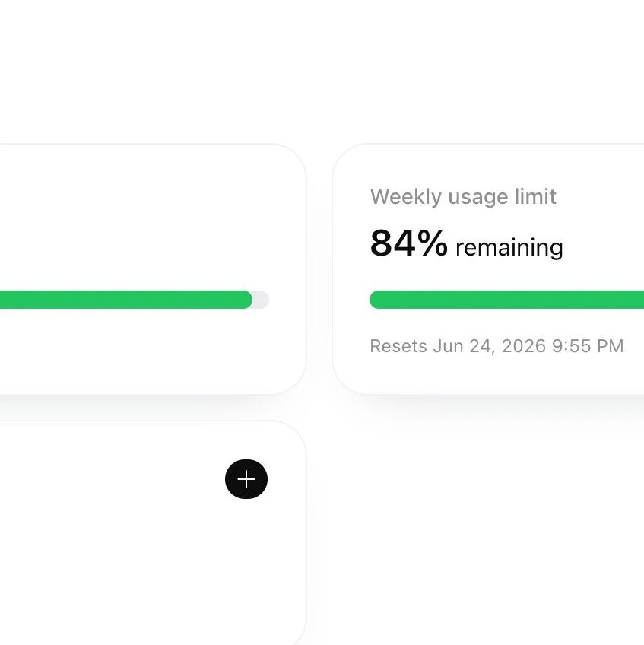Click the Resets Jun 24, 2026 text
This screenshot has height=645, width=644.
pos(459,346)
